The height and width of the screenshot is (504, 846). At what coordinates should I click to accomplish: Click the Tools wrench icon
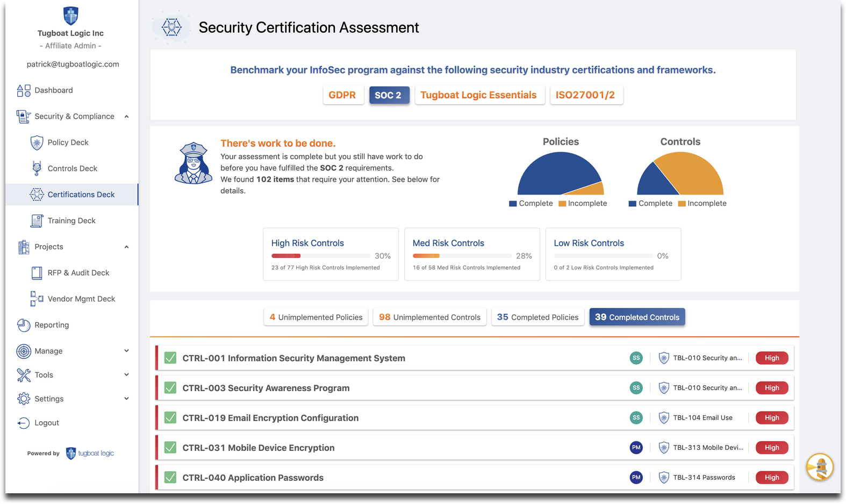[x=24, y=375]
